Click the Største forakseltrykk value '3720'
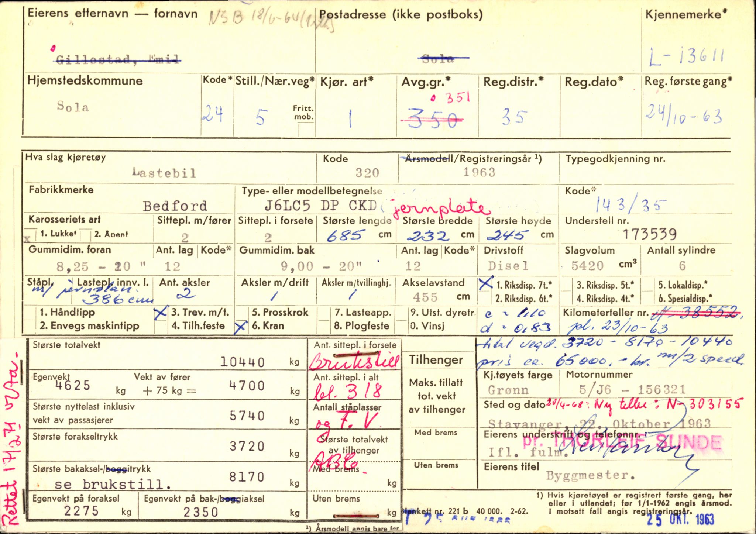 [x=247, y=447]
